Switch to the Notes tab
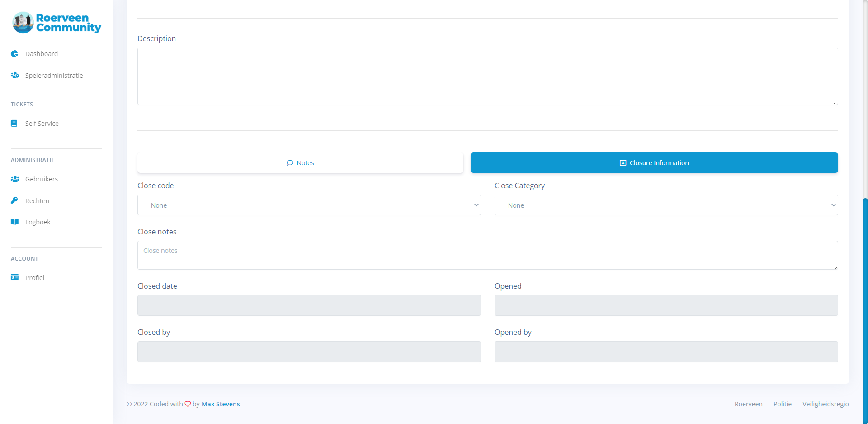The image size is (868, 424). pos(300,163)
